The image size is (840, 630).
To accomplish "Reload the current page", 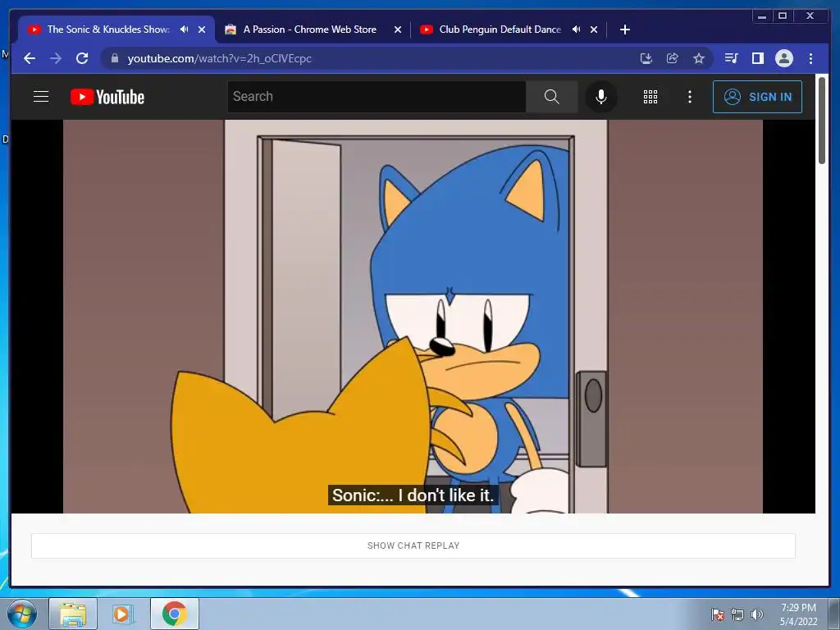I will [x=82, y=58].
